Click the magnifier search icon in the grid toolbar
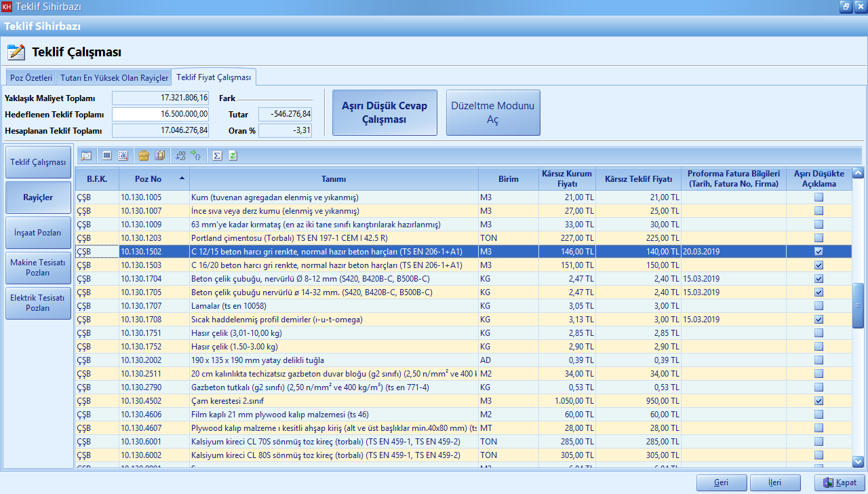The height and width of the screenshot is (494, 868). (87, 155)
